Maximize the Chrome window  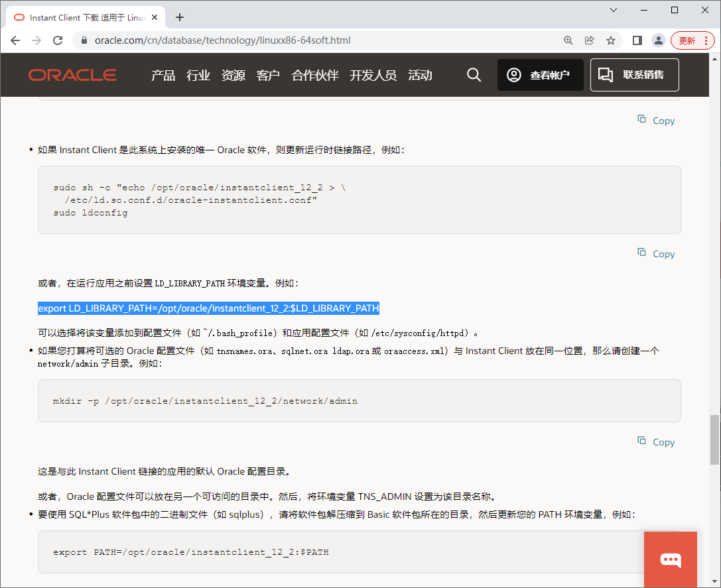[x=675, y=10]
